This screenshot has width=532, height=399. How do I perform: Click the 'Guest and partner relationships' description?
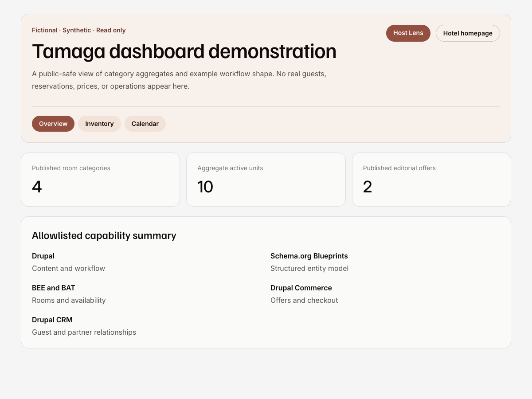point(84,332)
